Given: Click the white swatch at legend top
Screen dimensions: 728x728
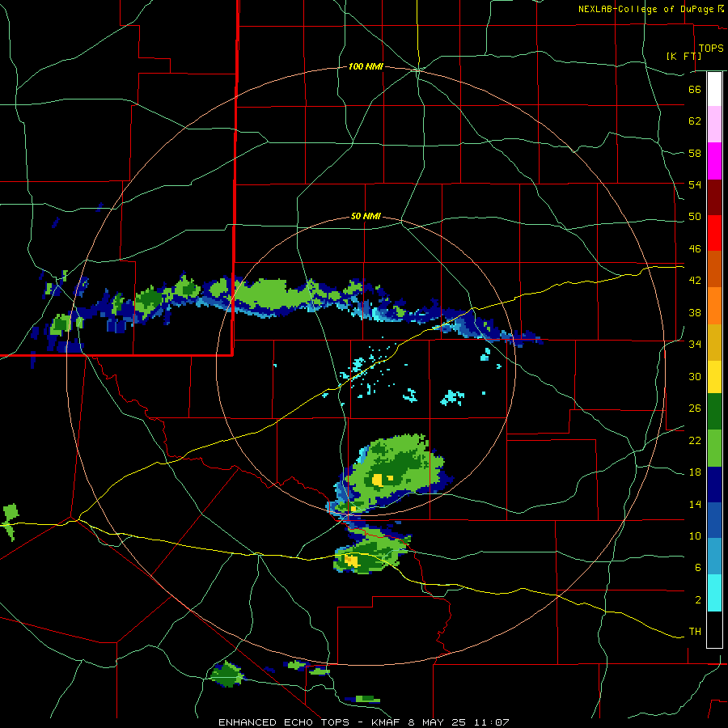Looking at the screenshot, I should pos(714,89).
